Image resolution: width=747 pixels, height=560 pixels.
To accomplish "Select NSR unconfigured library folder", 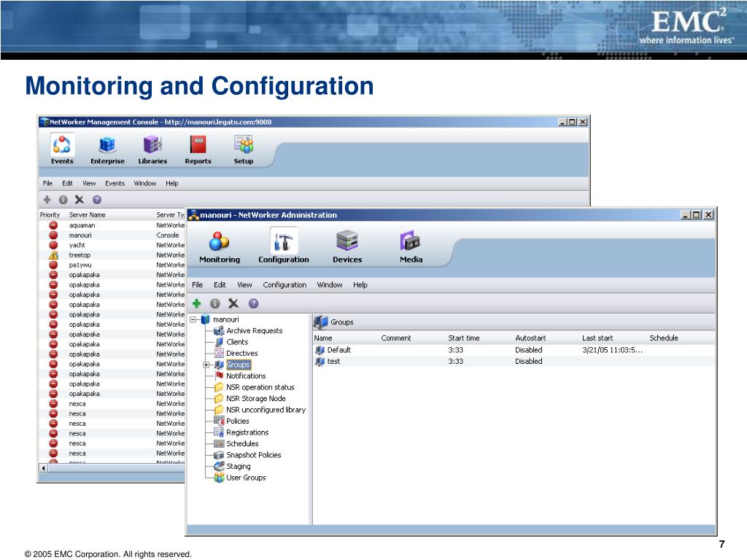I will pos(266,410).
